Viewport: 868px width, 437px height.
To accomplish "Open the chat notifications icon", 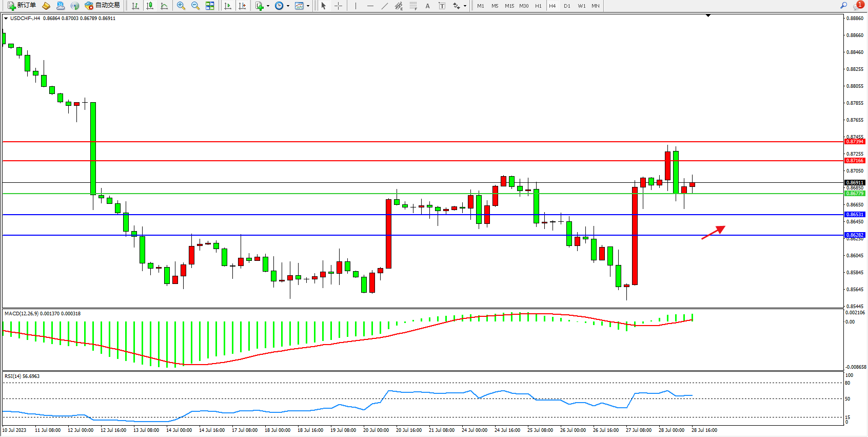I will tap(858, 6).
